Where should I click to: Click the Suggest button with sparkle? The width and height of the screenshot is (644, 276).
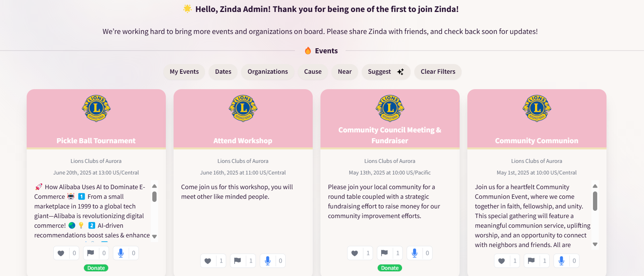[x=386, y=72]
